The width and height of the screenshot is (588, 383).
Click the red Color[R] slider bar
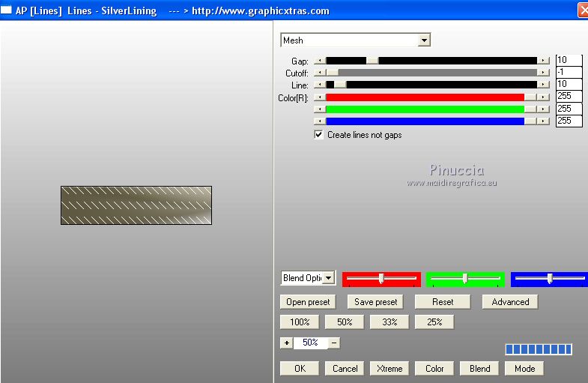point(431,97)
